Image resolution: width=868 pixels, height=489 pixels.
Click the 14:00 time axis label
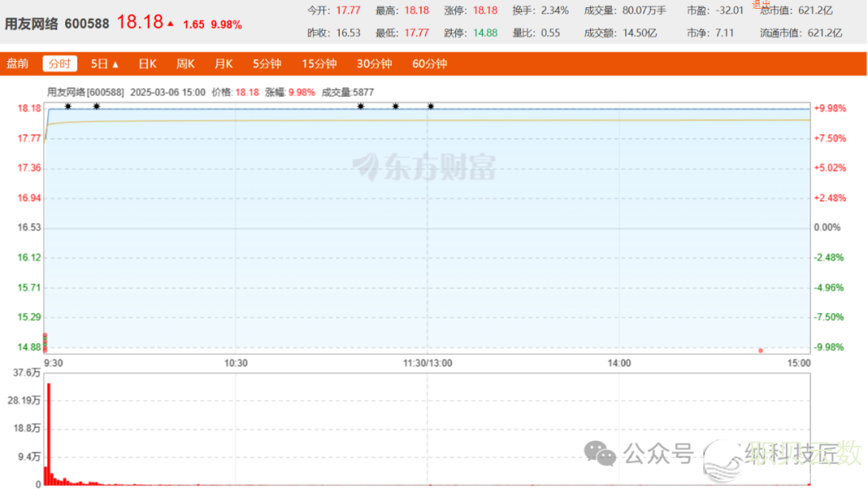tap(619, 364)
